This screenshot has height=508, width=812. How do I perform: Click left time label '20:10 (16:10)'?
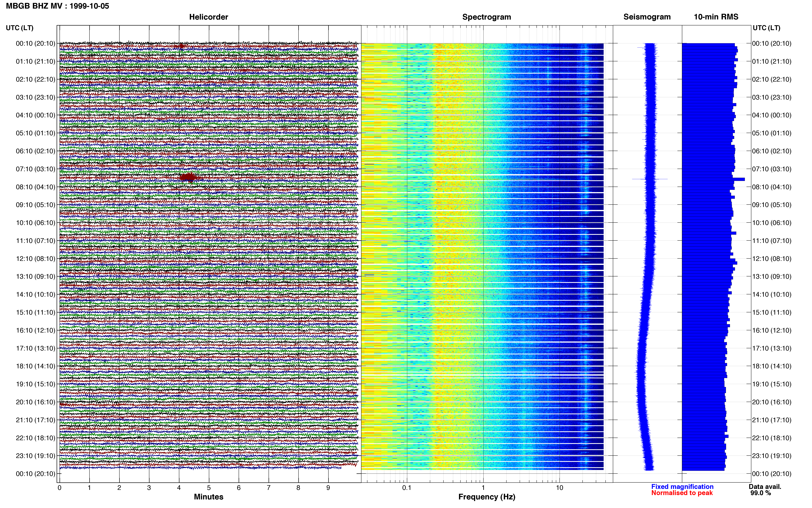click(36, 402)
